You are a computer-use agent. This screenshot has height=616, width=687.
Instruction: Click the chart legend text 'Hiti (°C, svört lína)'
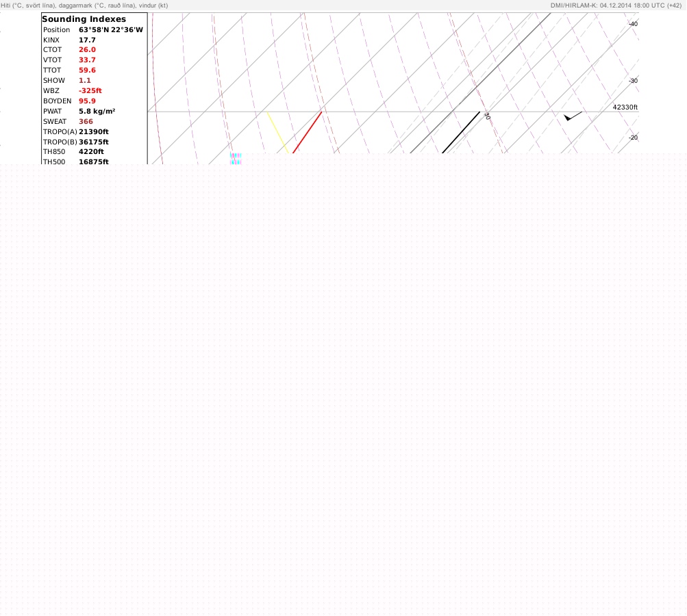click(29, 5)
